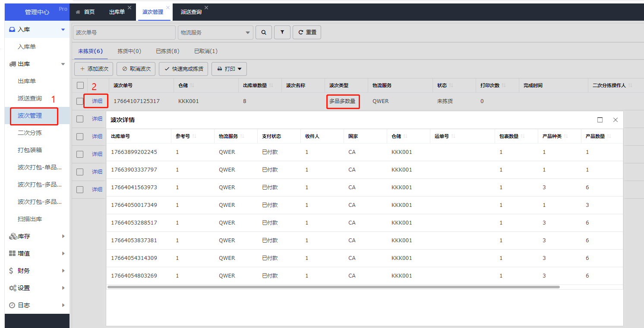Screen dimensions: 644x328
Task: Open 详细 link for wave 17664107125317
Action: (97, 101)
